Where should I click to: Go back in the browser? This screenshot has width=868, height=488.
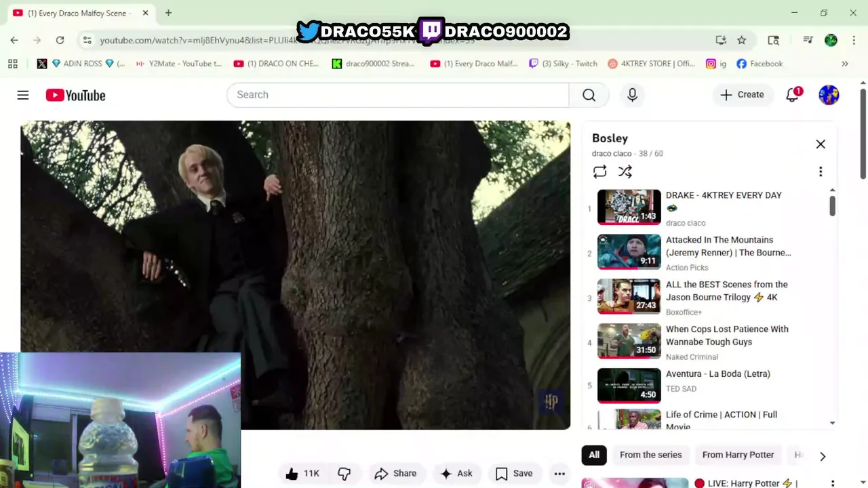14,40
